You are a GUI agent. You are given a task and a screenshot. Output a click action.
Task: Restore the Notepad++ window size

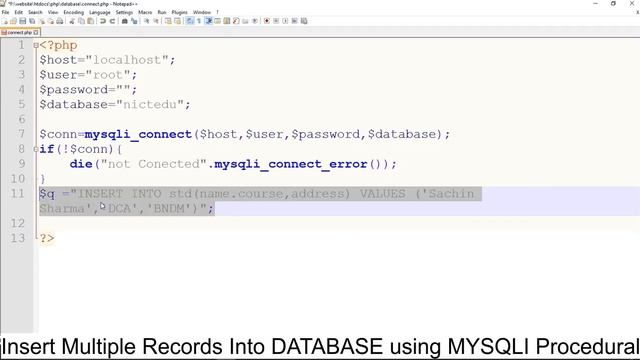tap(613, 3)
